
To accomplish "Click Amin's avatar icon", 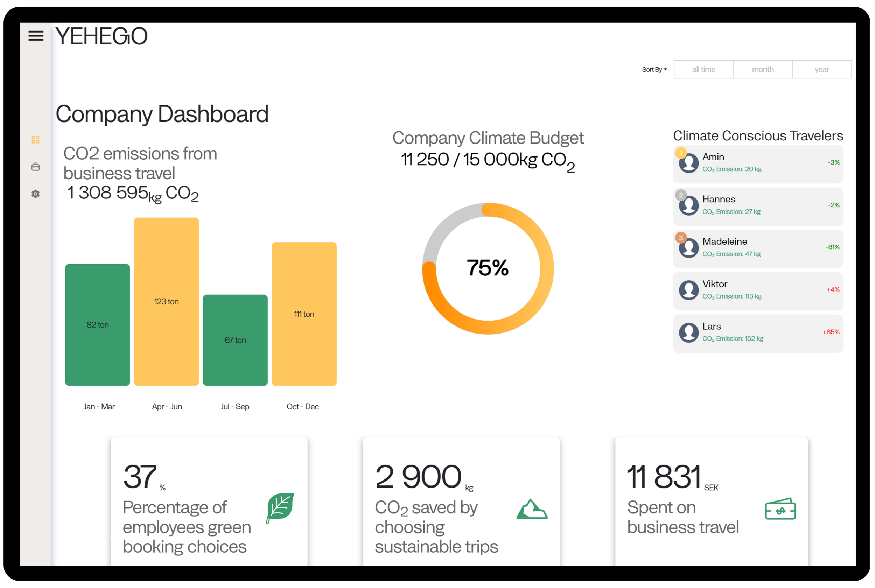I will [x=689, y=163].
